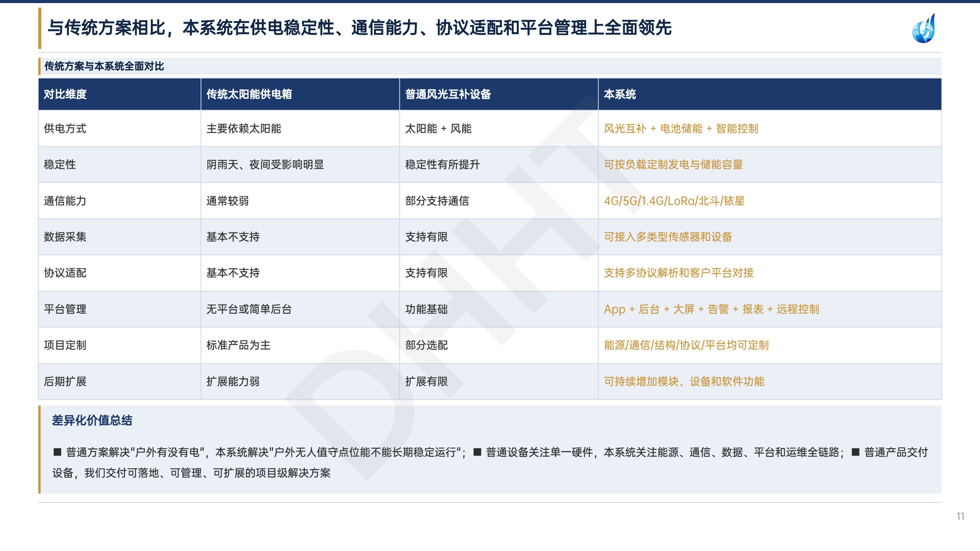
Task: Click the 差异化价值总结 heading
Action: [92, 421]
